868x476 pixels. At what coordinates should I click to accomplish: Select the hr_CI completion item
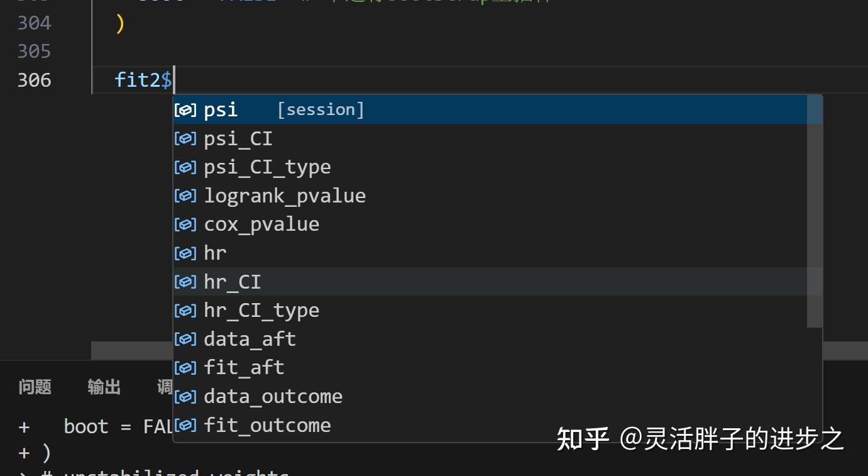tap(232, 281)
